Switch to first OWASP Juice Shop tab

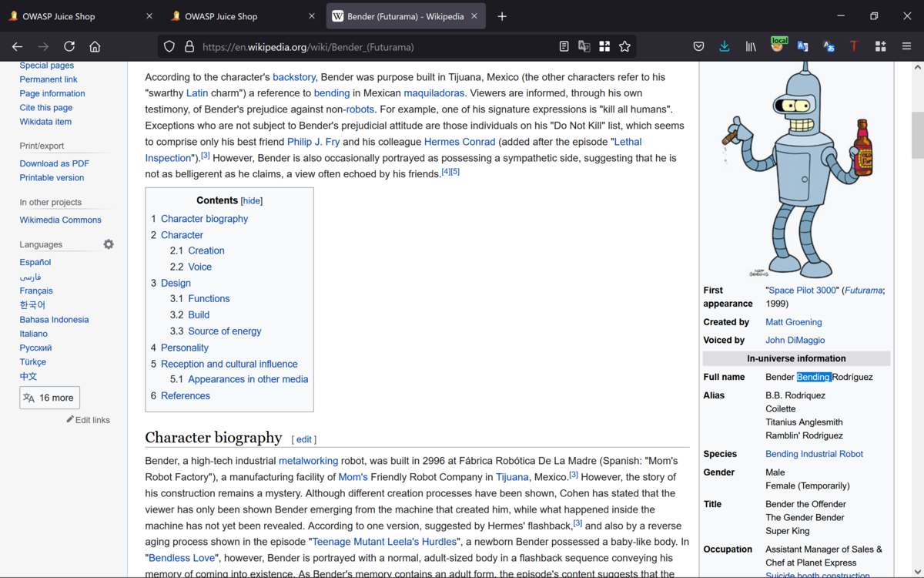(x=81, y=16)
